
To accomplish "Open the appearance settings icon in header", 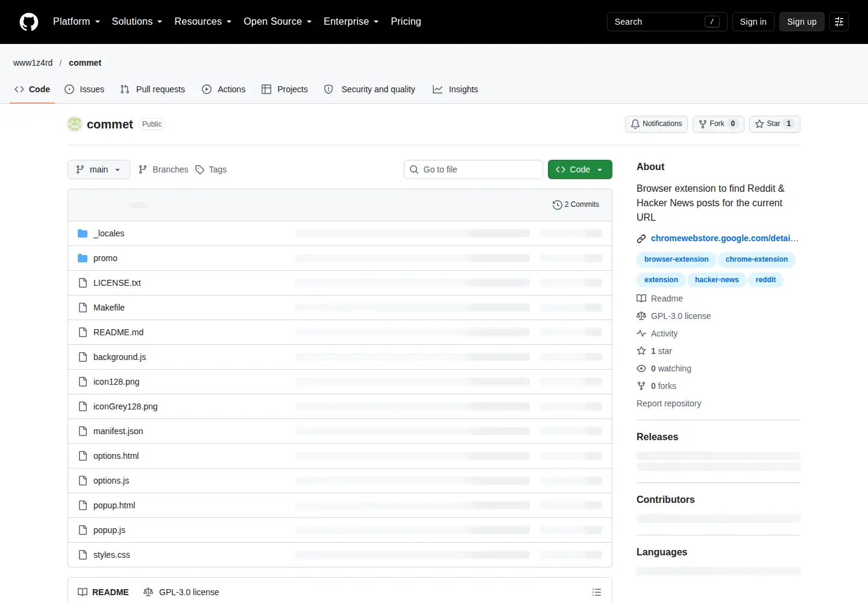I will tap(839, 22).
